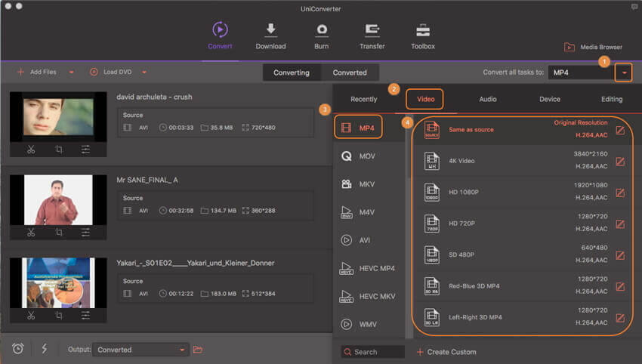
Task: Choose HEVC MP4 format in the list
Action: (x=367, y=268)
